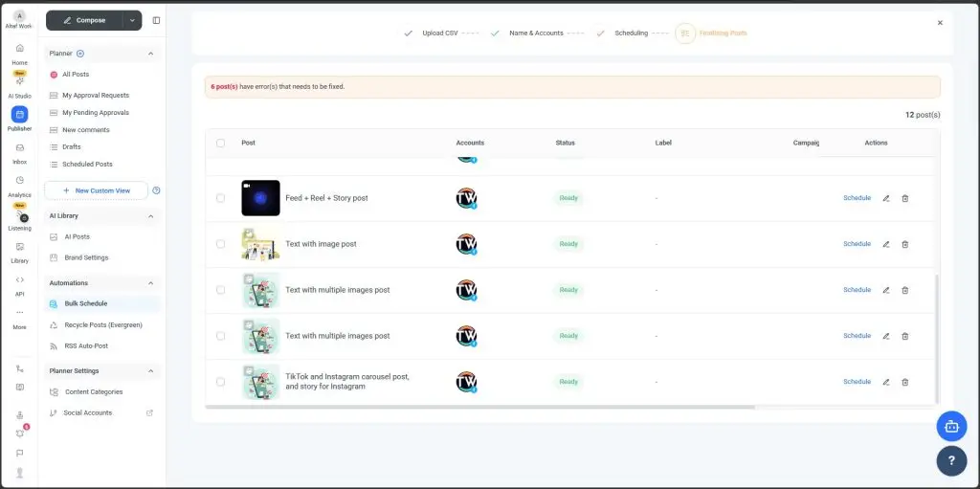Screen dimensions: 980x489
Task: Schedule the Text with image post
Action: point(857,244)
